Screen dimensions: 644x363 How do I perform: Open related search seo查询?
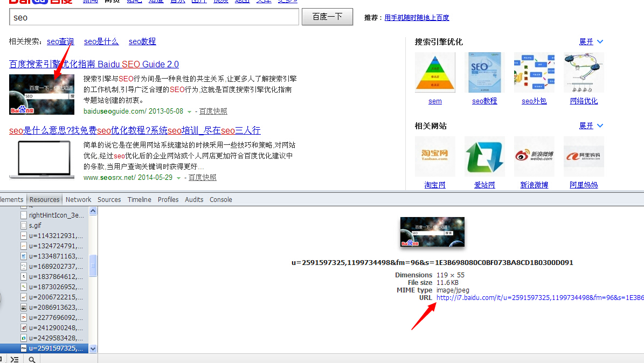point(60,41)
